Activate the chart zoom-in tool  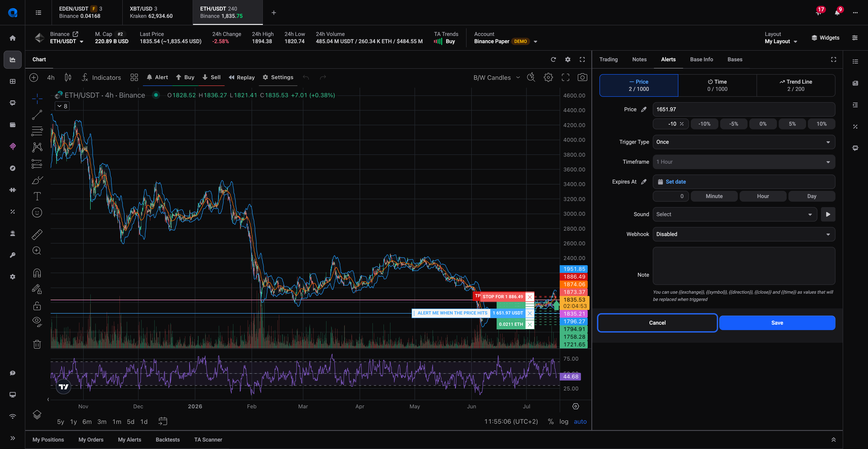pos(37,251)
